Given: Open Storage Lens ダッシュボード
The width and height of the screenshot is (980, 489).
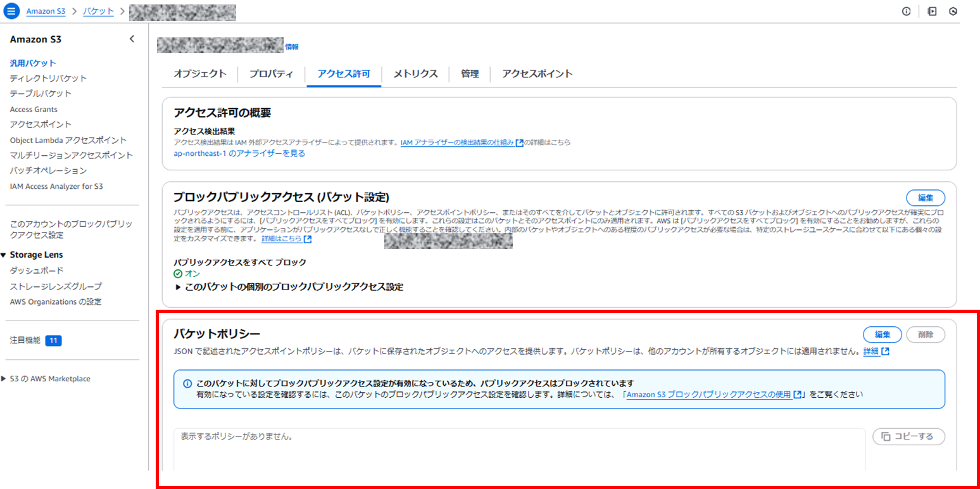Looking at the screenshot, I should coord(37,271).
